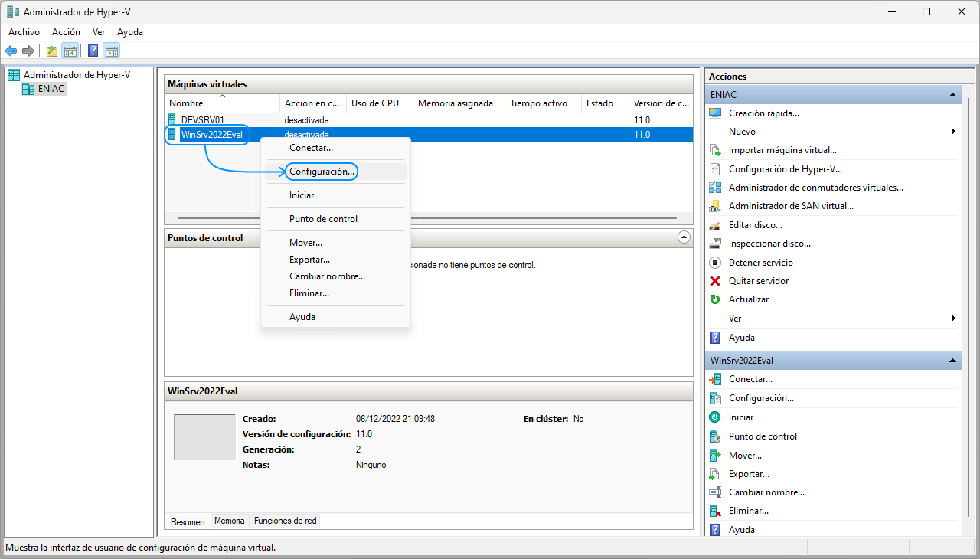Sort by the Uso de CPU column header
The width and height of the screenshot is (980, 559).
pos(380,103)
